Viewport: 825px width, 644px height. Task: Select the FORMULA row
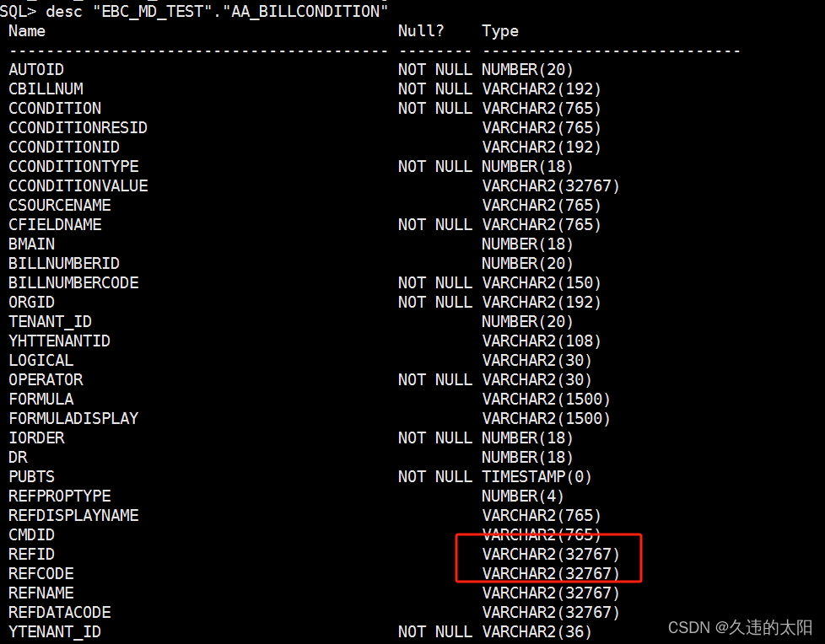[40, 399]
